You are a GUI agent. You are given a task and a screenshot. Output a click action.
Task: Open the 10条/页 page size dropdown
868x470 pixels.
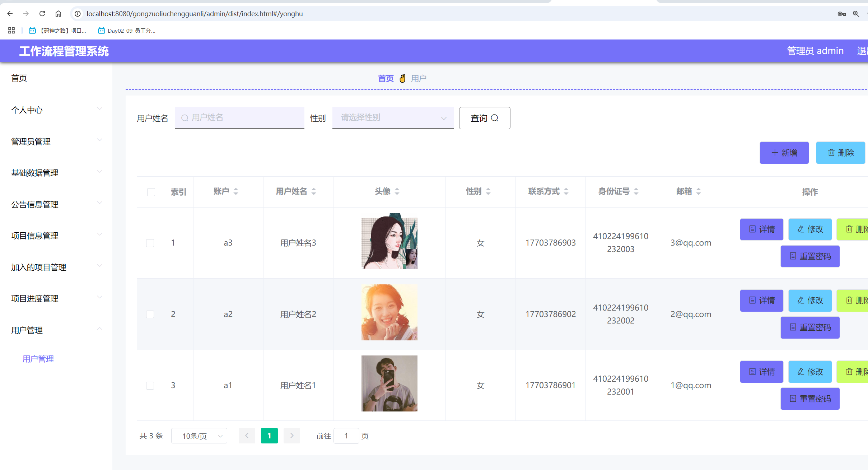[x=199, y=436]
